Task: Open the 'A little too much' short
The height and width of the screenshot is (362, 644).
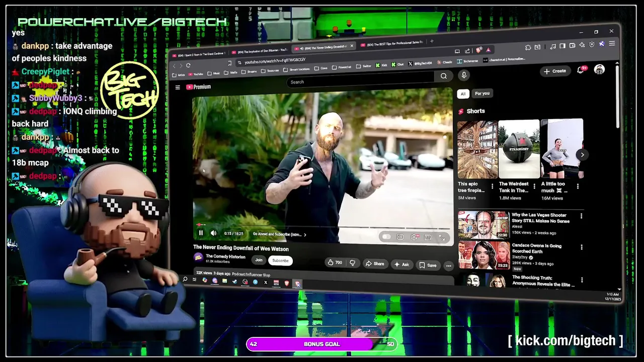Action: tap(562, 148)
